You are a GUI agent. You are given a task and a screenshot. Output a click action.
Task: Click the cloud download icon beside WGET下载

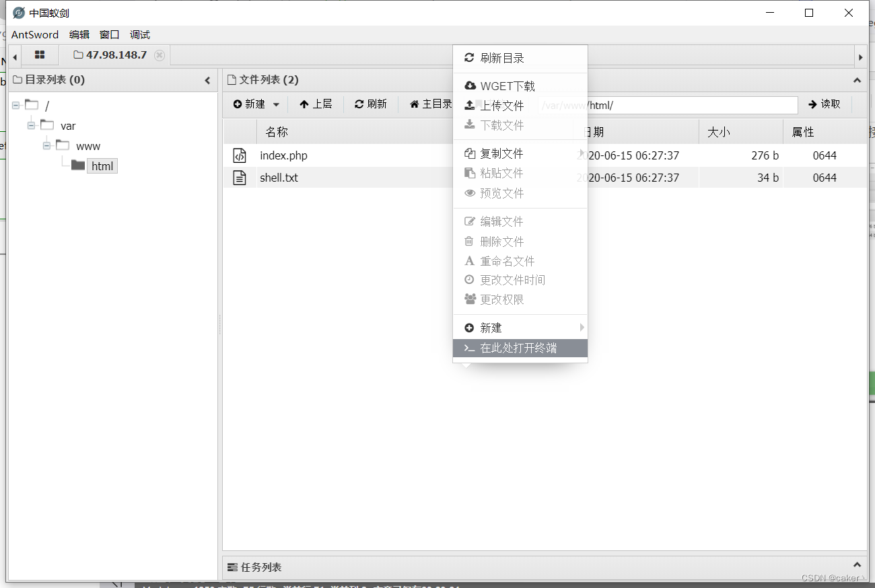[x=470, y=85]
